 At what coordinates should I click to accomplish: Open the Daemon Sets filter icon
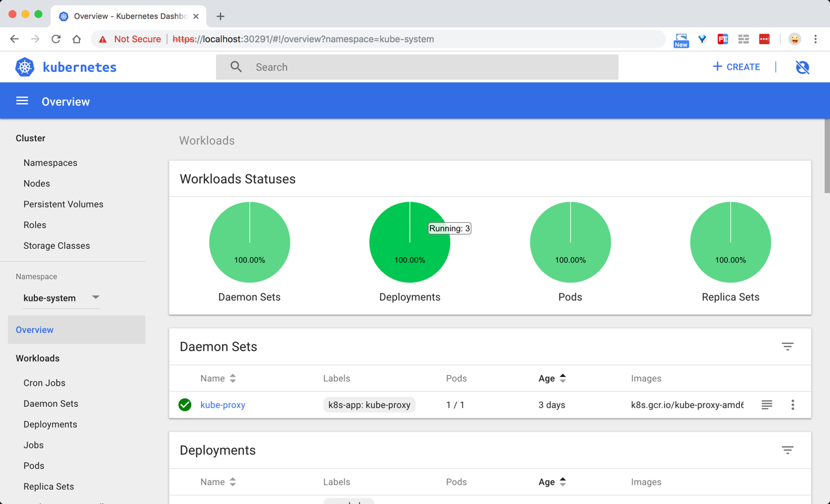coord(787,347)
